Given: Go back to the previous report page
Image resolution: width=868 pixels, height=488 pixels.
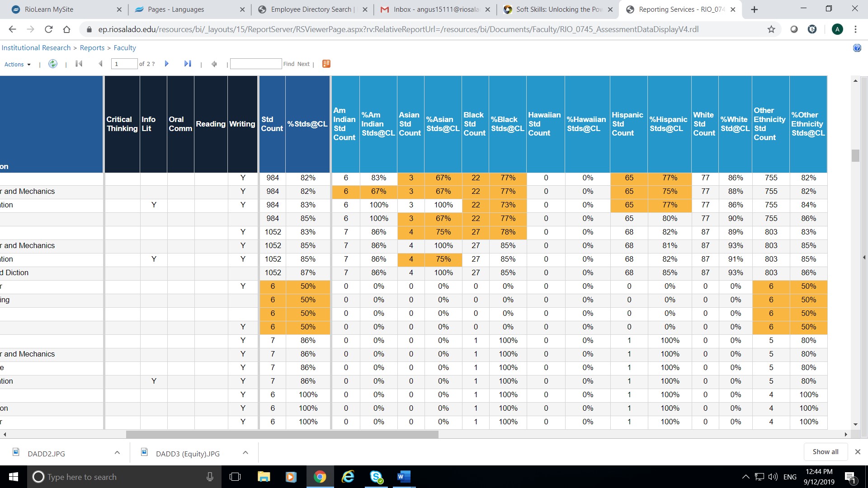Looking at the screenshot, I should click(101, 64).
